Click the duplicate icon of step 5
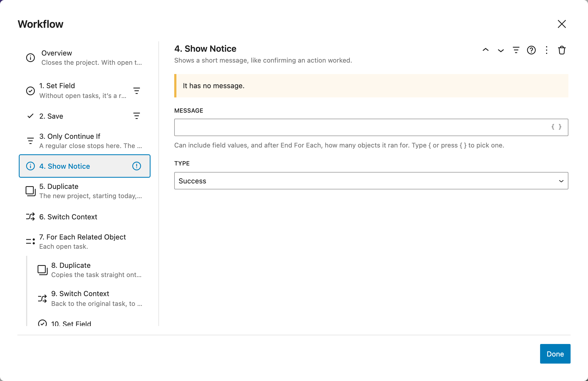Screen dimensions: 588x381 pyautogui.click(x=30, y=191)
